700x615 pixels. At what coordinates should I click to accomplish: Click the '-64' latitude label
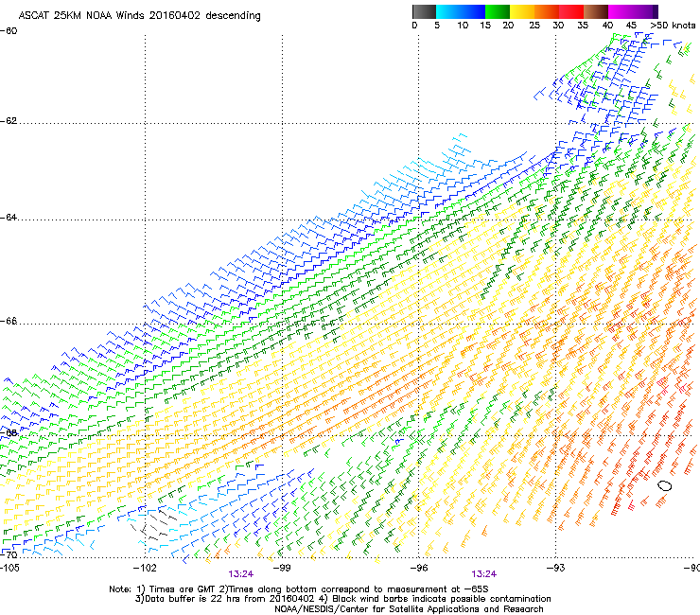coord(9,218)
